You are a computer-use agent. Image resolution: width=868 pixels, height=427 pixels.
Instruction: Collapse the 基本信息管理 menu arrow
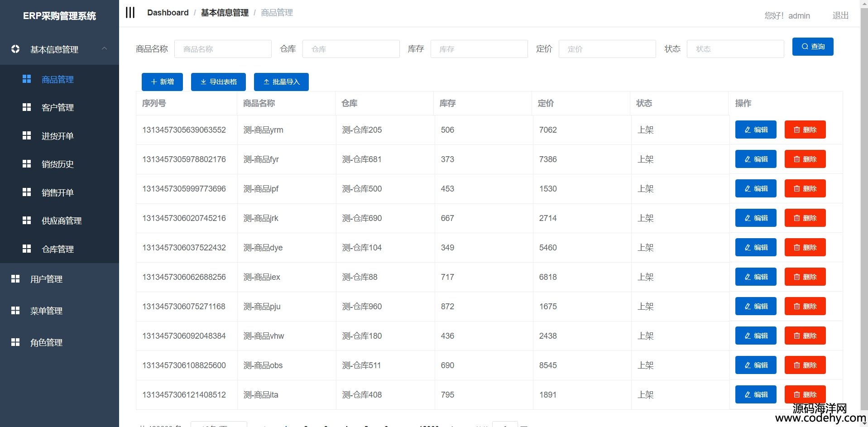pos(105,48)
